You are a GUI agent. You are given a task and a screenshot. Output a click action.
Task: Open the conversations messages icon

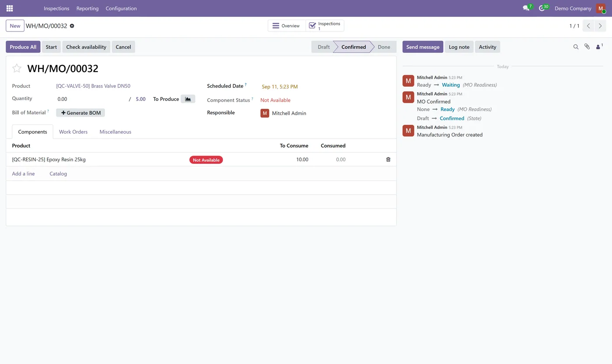(526, 8)
